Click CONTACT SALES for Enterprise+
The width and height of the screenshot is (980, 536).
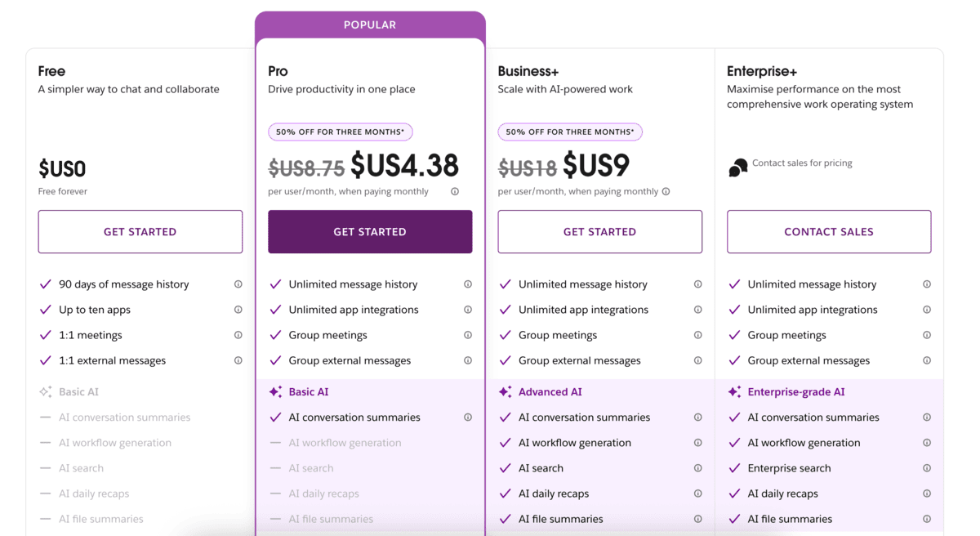(829, 231)
